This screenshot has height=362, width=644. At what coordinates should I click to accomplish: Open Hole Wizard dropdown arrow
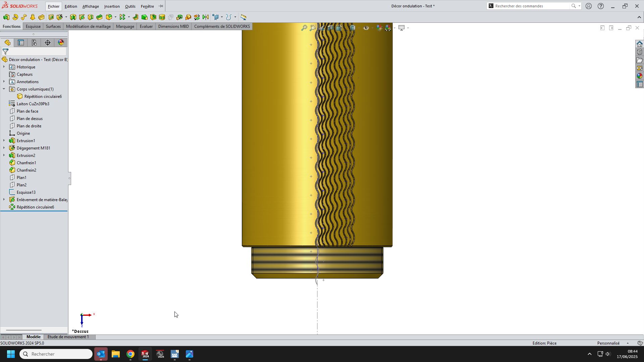point(66,17)
